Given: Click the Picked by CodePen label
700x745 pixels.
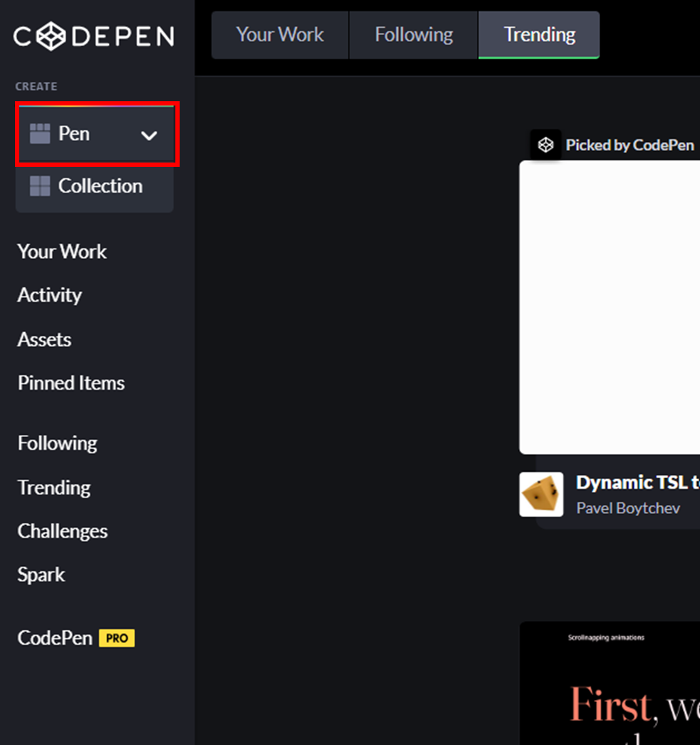Looking at the screenshot, I should click(629, 145).
